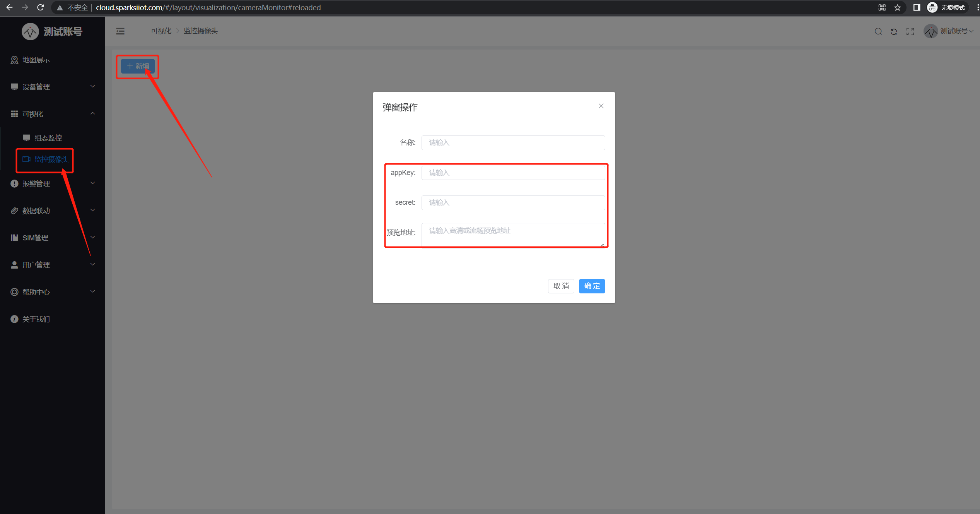The image size is (980, 514).
Task: Close the 弹窗操作 dialog with X
Action: [x=601, y=106]
